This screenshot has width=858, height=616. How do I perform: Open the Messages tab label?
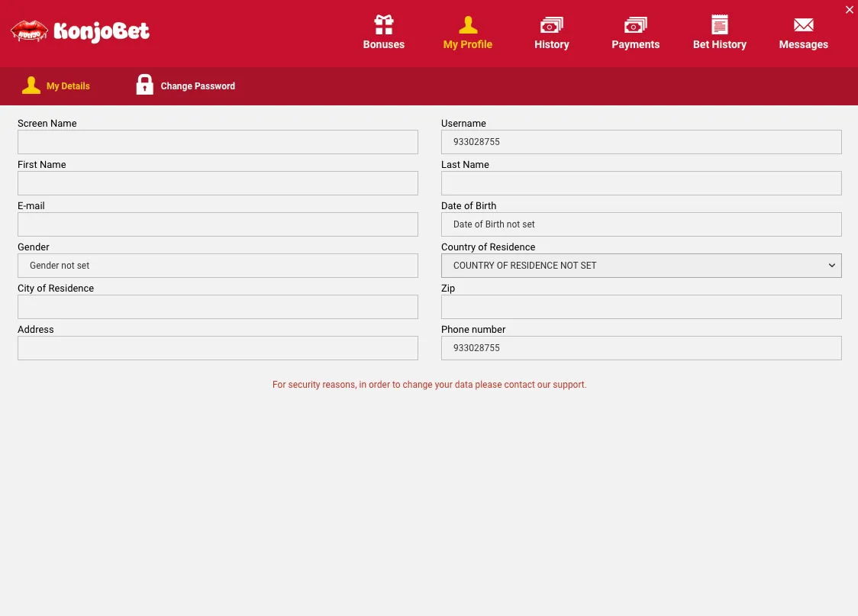803,44
